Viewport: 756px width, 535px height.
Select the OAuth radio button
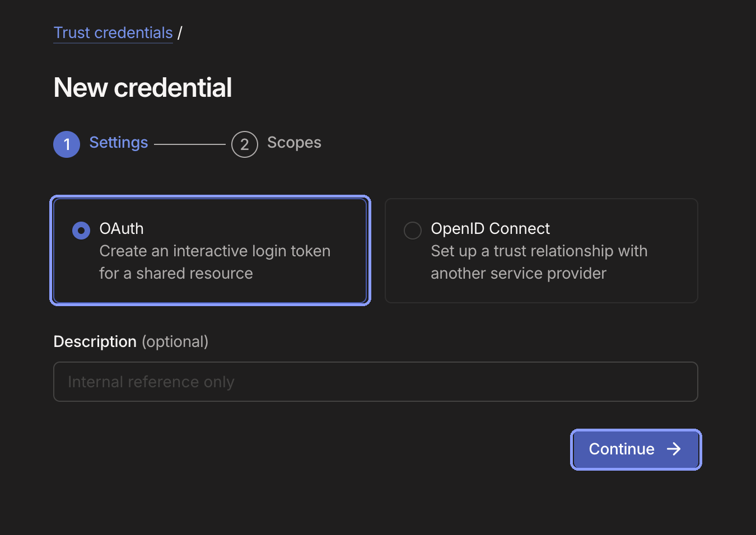coord(81,230)
